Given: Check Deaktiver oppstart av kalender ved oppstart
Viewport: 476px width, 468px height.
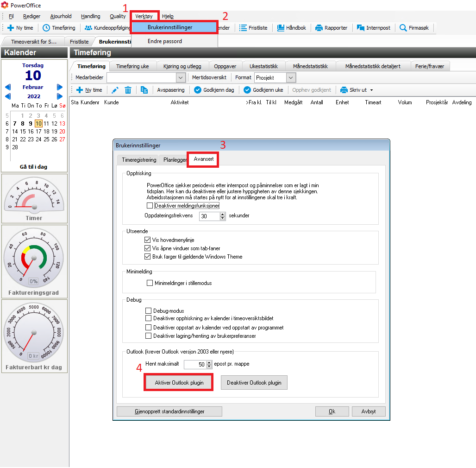Looking at the screenshot, I should [x=149, y=328].
